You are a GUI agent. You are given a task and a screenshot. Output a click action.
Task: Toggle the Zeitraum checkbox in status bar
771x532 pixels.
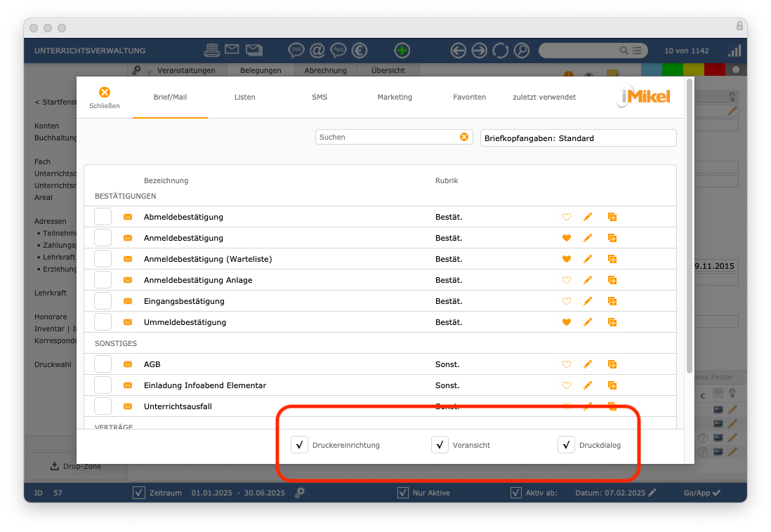pyautogui.click(x=138, y=493)
